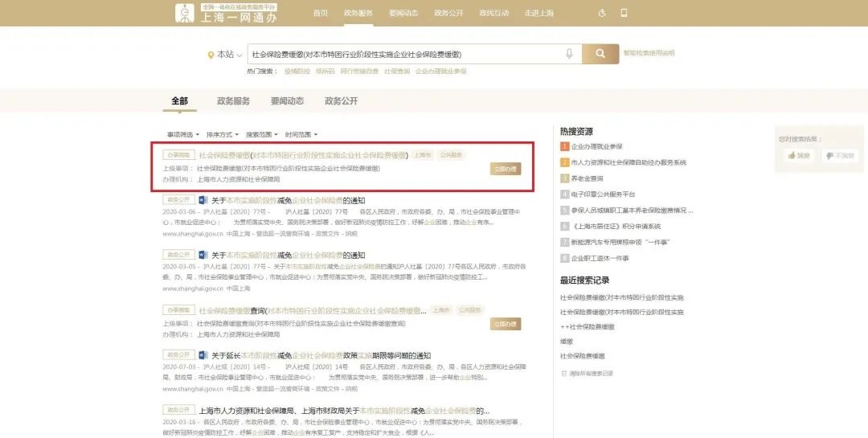
Task: Open the 时间范围 time range dropdown
Action: pos(301,134)
